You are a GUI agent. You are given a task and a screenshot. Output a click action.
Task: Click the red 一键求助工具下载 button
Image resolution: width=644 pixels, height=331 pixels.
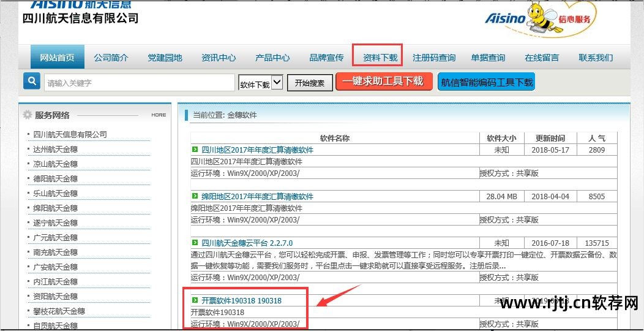click(x=384, y=82)
